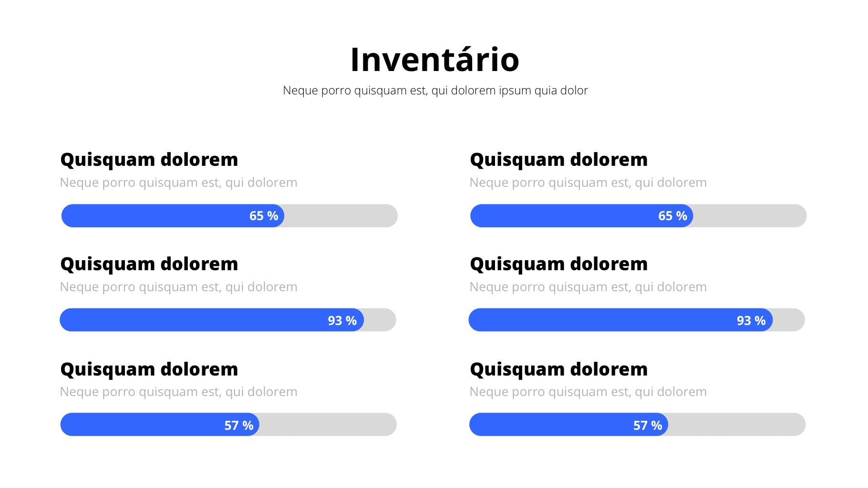Click the 57 % label in left column
Viewport: 868px width, 488px height.
[x=238, y=425]
